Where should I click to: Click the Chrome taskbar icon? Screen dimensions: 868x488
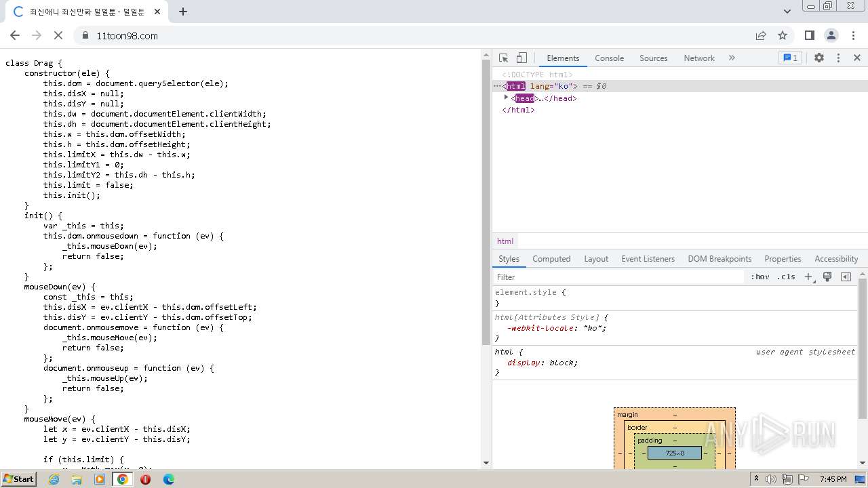tap(122, 479)
